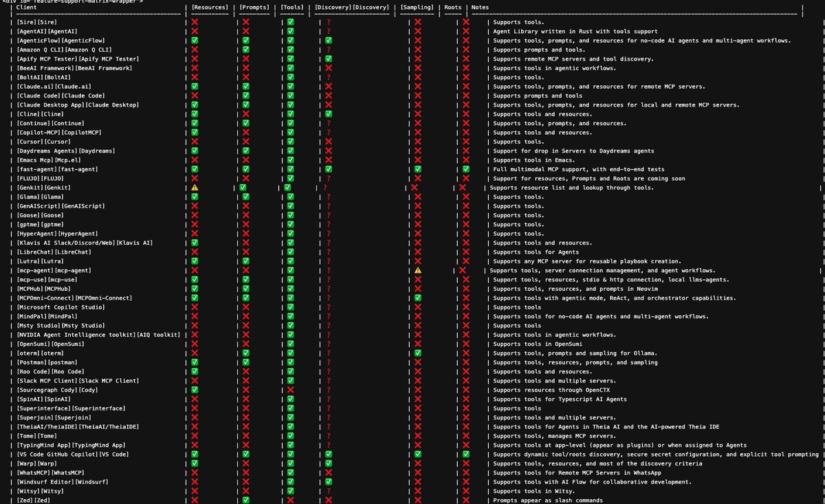Viewport: 825px width, 504px height.
Task: Click the note "Supports tools in Emacs."
Action: (533, 160)
